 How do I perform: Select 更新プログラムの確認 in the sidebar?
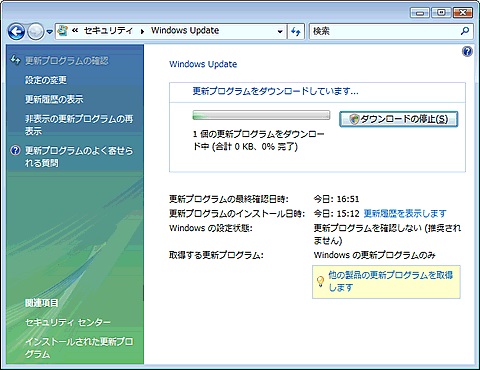coord(67,61)
